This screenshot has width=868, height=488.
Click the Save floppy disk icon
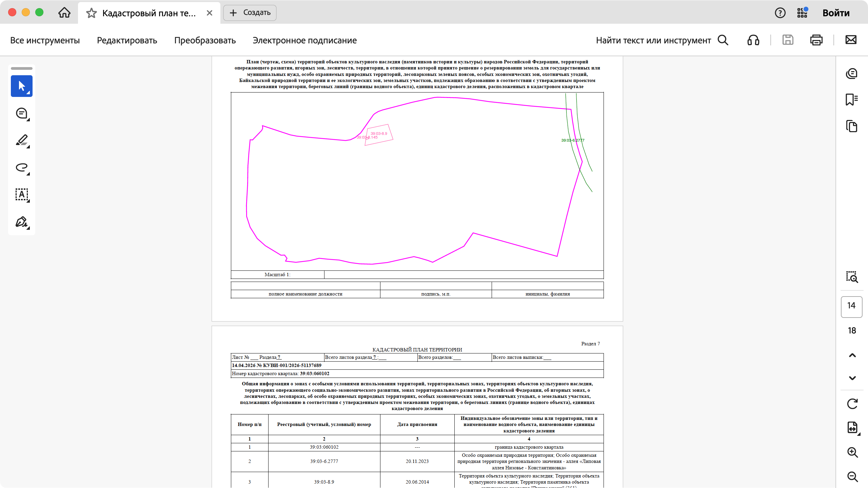[788, 40]
